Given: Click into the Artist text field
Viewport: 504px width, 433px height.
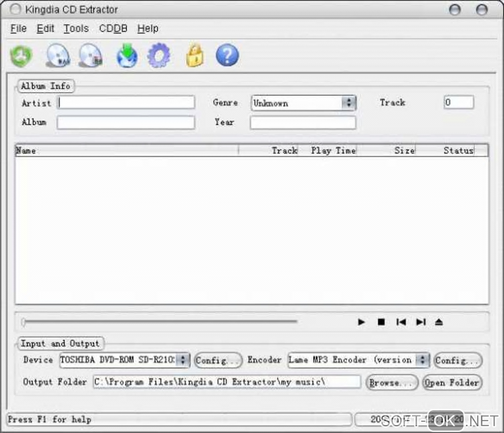Looking at the screenshot, I should click(x=126, y=103).
